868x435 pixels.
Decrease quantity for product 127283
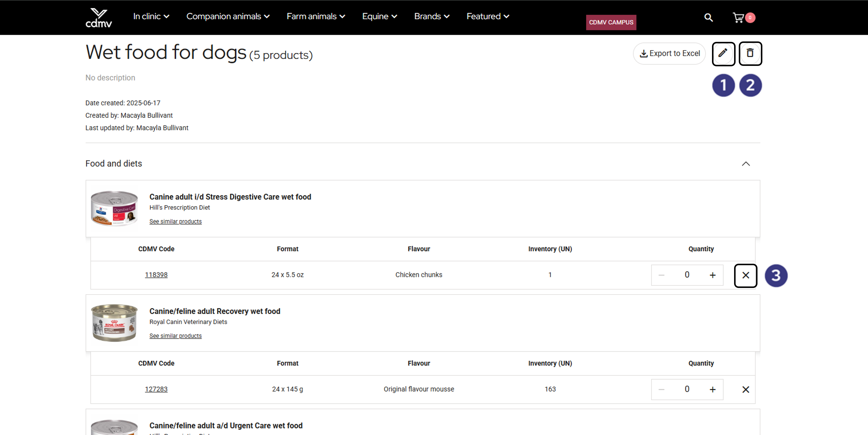[x=661, y=390]
